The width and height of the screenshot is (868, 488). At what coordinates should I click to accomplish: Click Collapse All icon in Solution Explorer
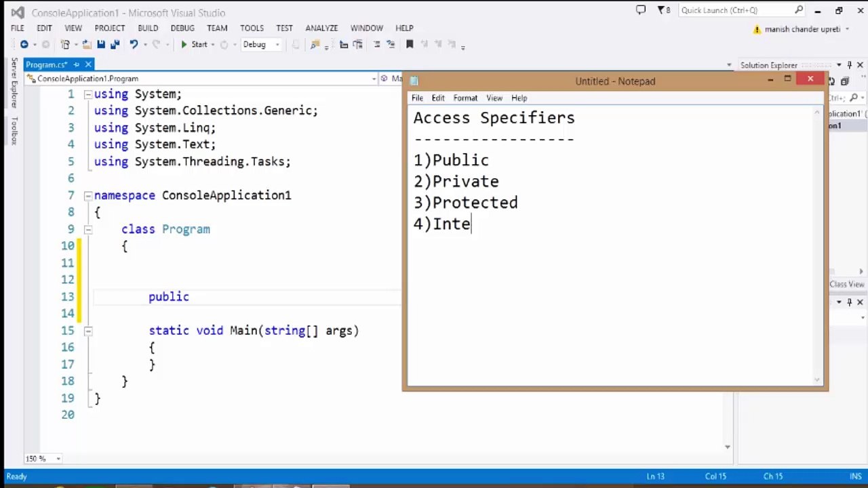pos(845,81)
